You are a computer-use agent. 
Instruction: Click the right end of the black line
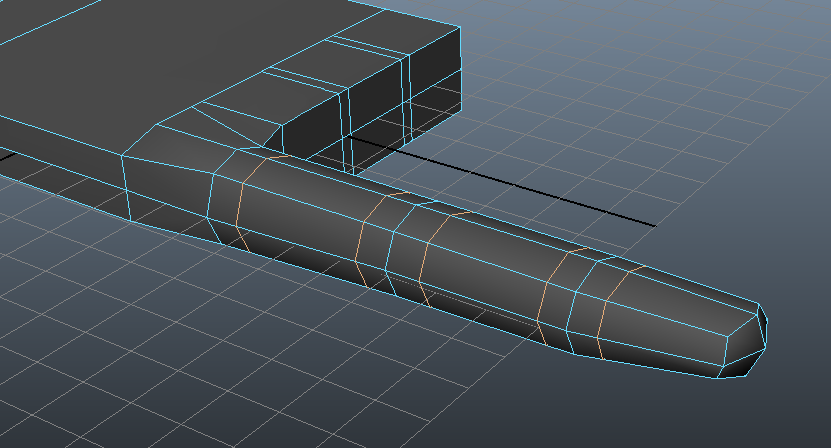coord(653,225)
